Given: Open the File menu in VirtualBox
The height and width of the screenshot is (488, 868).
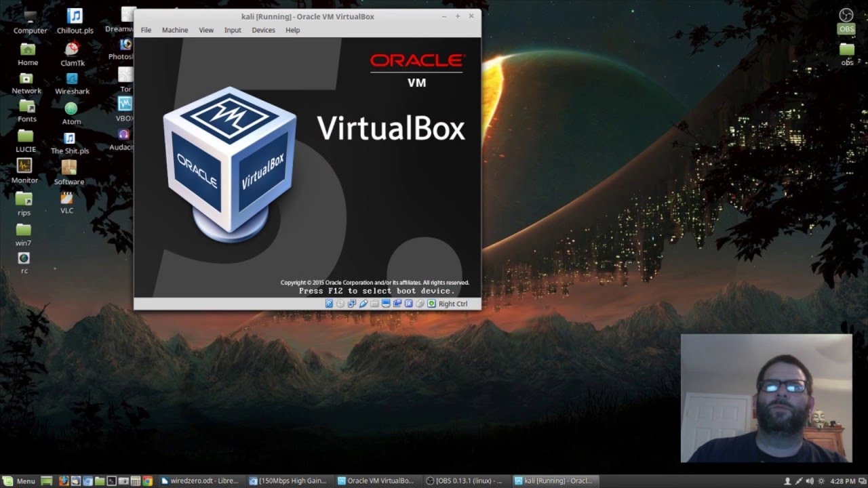Looking at the screenshot, I should pyautogui.click(x=146, y=30).
